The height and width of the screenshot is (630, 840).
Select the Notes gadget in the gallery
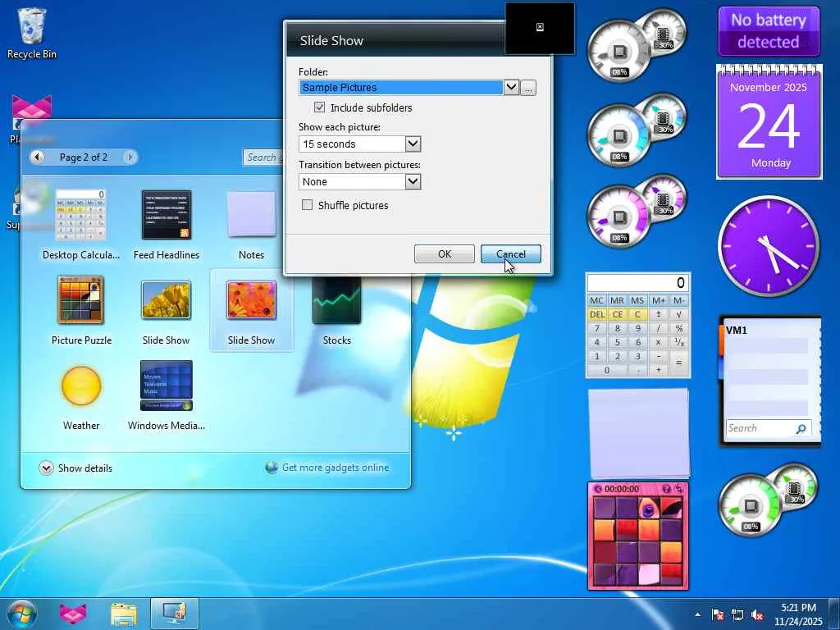251,214
